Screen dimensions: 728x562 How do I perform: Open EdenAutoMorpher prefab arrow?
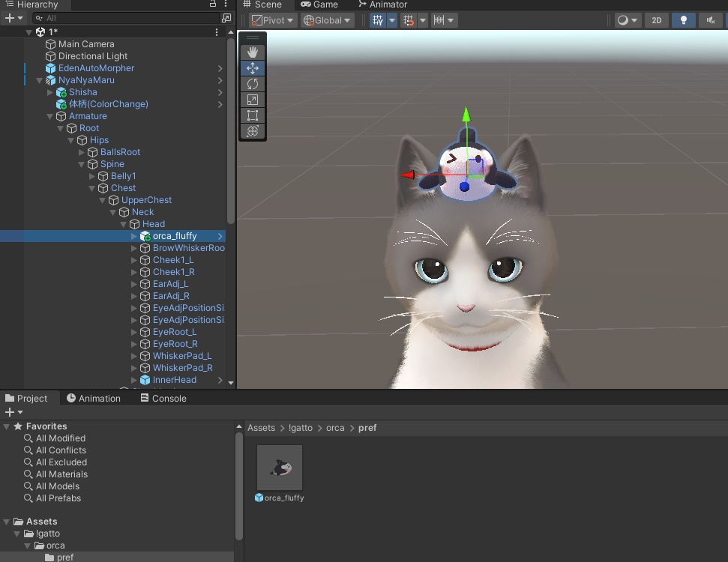click(x=220, y=68)
